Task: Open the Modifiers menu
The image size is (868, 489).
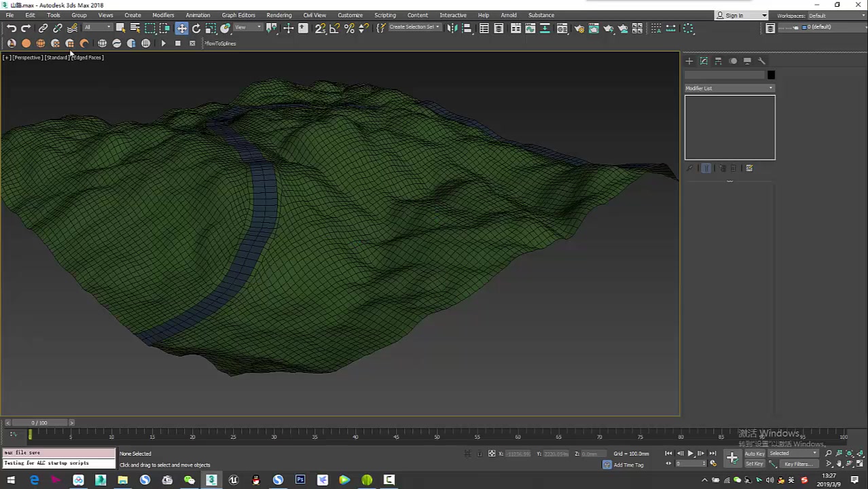Action: point(163,15)
